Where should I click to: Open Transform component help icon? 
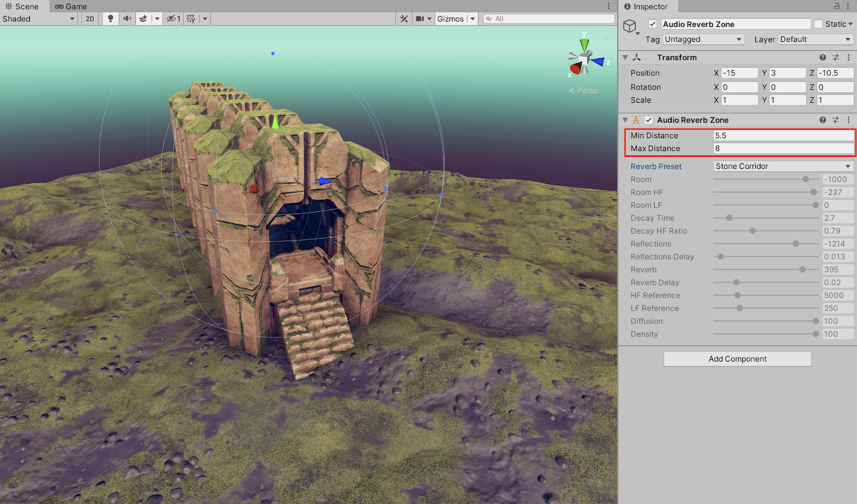(x=822, y=57)
